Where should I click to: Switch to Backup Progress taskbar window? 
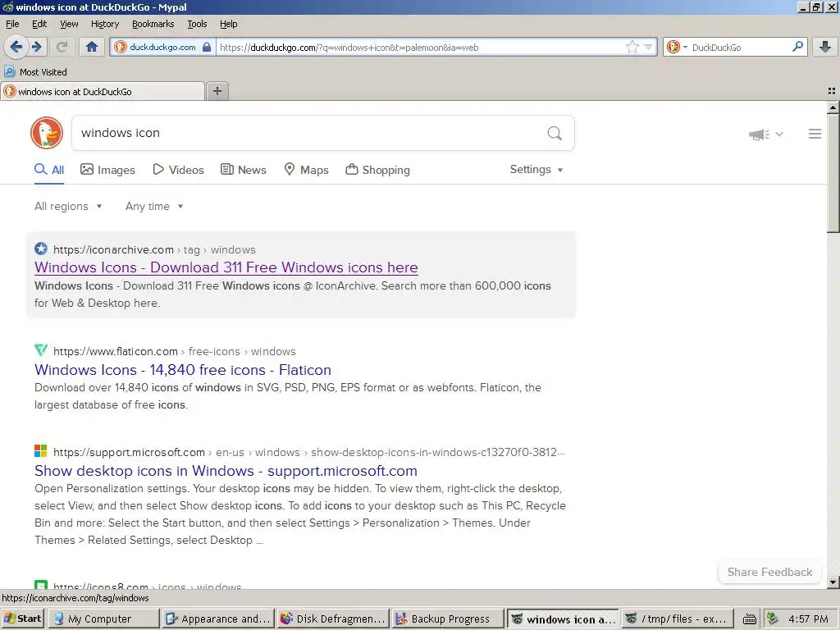pyautogui.click(x=448, y=619)
